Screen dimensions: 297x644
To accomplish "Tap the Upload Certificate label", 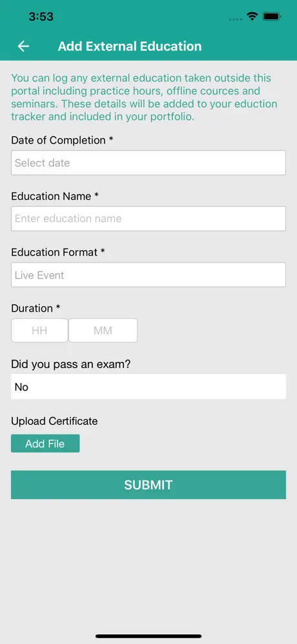I will tap(54, 422).
